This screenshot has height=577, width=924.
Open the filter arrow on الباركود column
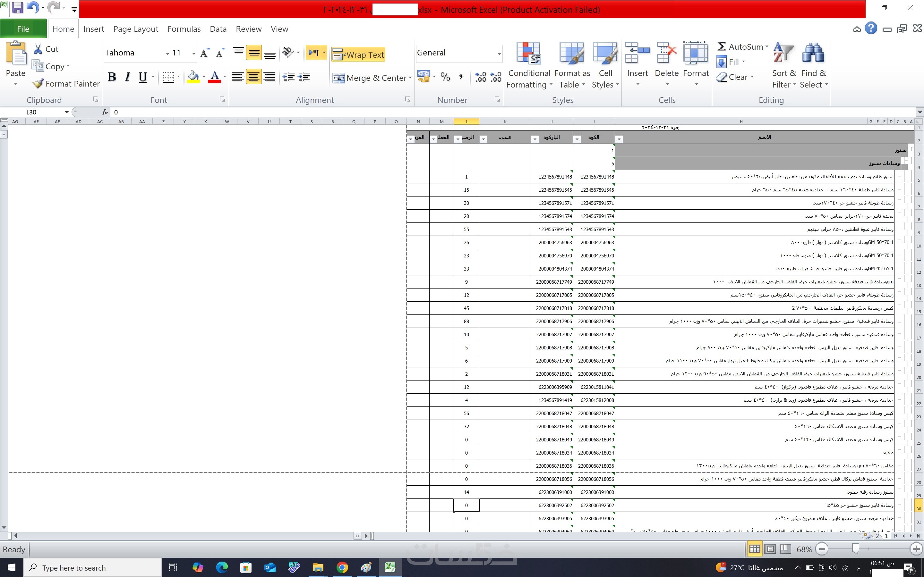pos(535,139)
